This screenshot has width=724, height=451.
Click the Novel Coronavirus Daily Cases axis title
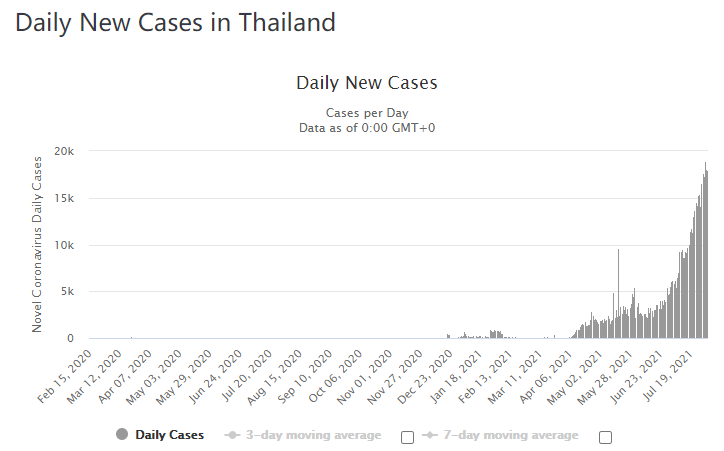pos(38,245)
